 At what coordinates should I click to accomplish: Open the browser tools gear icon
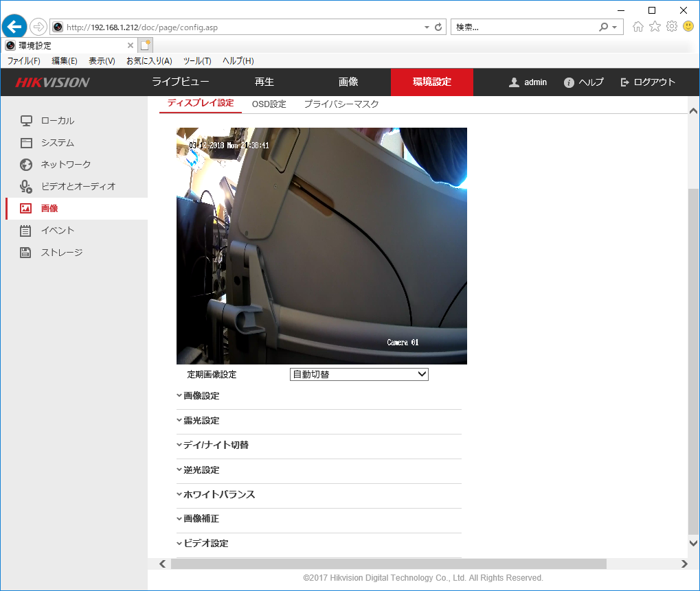(x=671, y=27)
